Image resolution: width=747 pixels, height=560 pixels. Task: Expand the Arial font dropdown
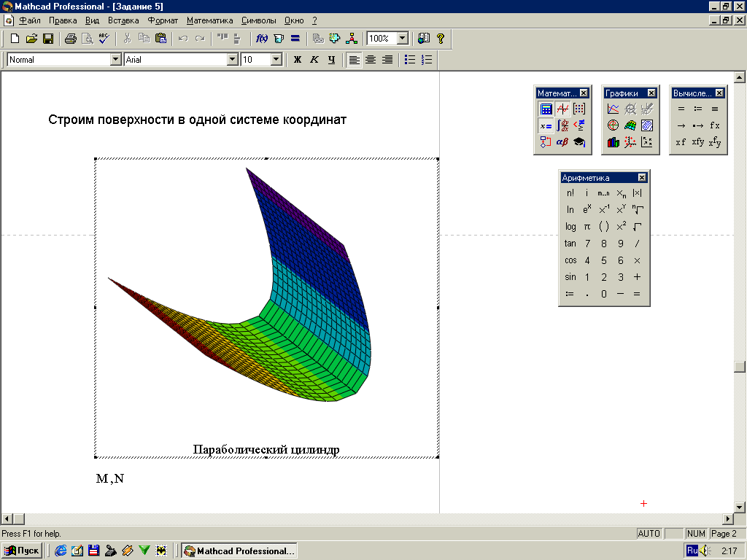233,60
